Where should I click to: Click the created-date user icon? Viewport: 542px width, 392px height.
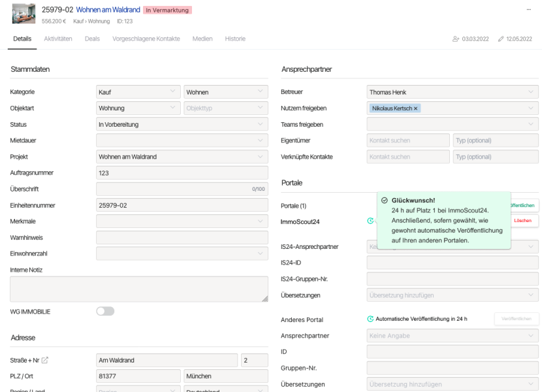tap(456, 39)
